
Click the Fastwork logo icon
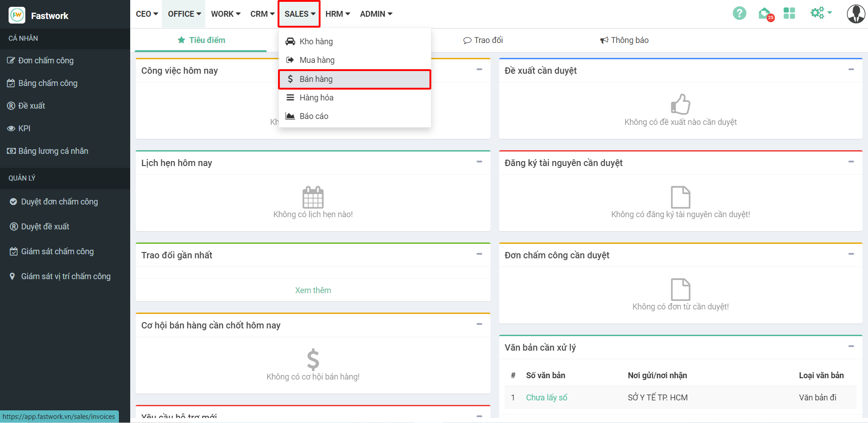17,15
